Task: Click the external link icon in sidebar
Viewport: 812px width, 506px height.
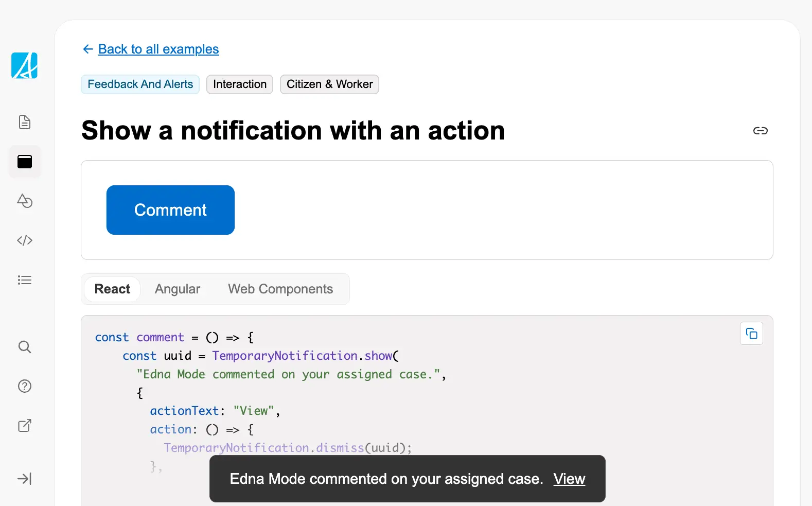Action: click(x=25, y=426)
